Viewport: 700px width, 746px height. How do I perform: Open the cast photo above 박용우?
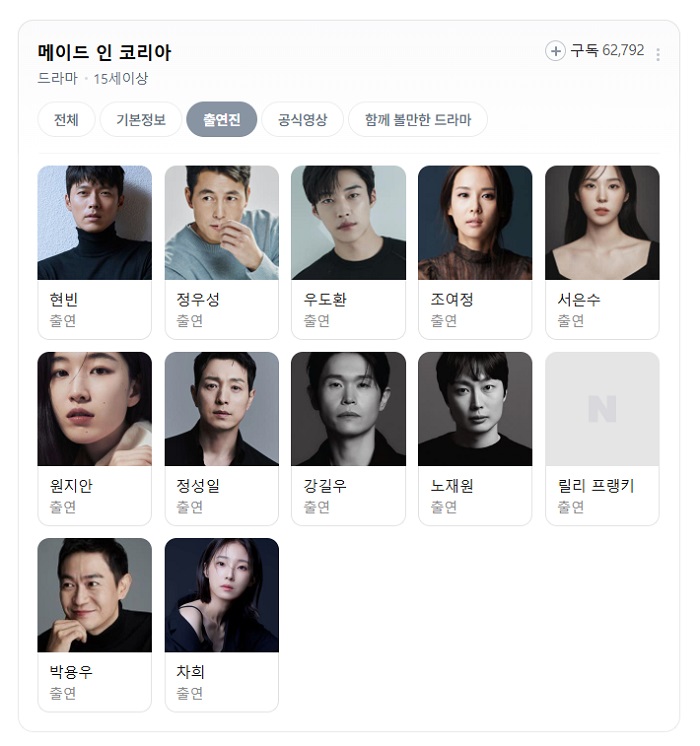[95, 595]
